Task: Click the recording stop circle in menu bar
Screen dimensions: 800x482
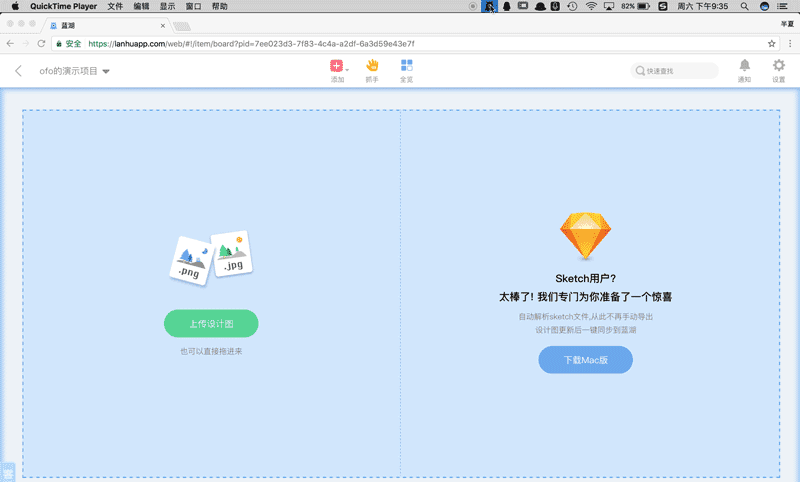Action: (473, 6)
